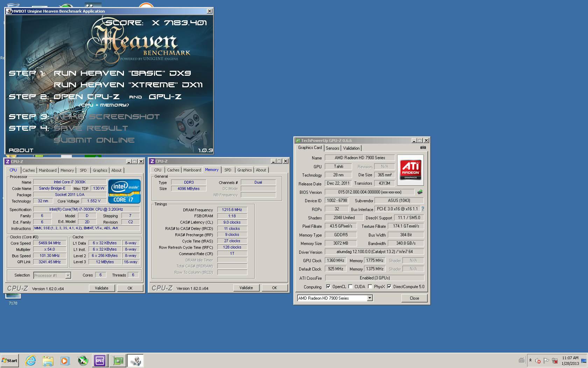
Task: Click the BIOS save-to-file icon in GPU-Z
Action: pyautogui.click(x=420, y=192)
